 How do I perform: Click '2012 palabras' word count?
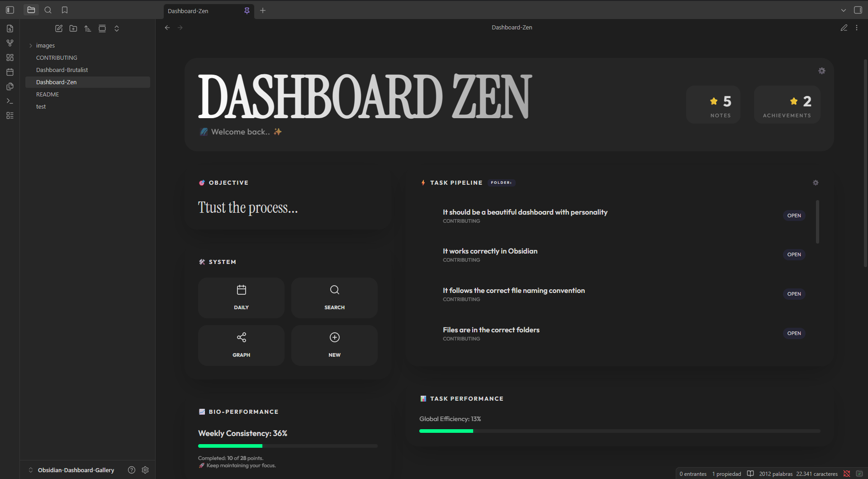point(776,474)
